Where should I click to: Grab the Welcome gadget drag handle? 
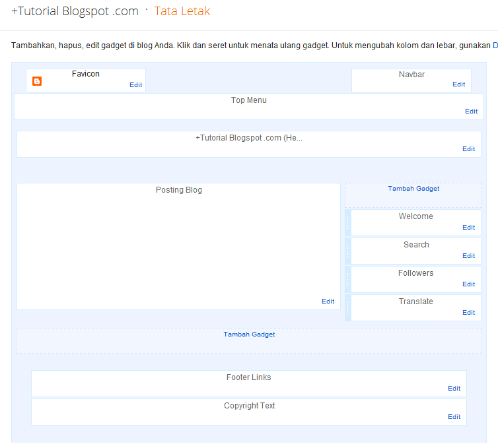348,223
